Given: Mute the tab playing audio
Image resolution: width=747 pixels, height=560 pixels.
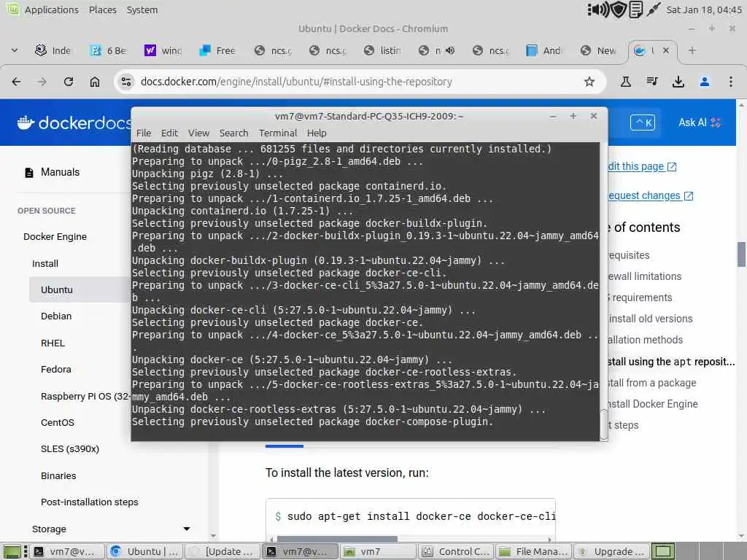Looking at the screenshot, I should 449,50.
